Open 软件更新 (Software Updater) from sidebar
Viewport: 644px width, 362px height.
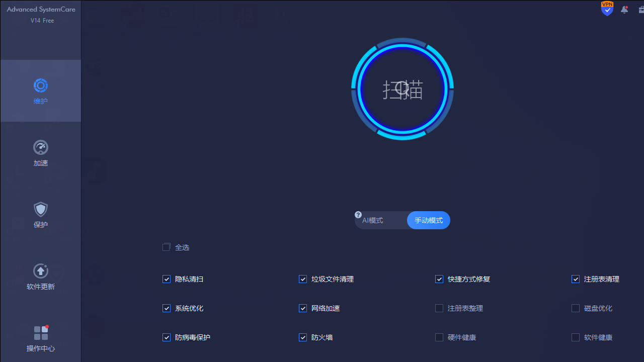[40, 277]
